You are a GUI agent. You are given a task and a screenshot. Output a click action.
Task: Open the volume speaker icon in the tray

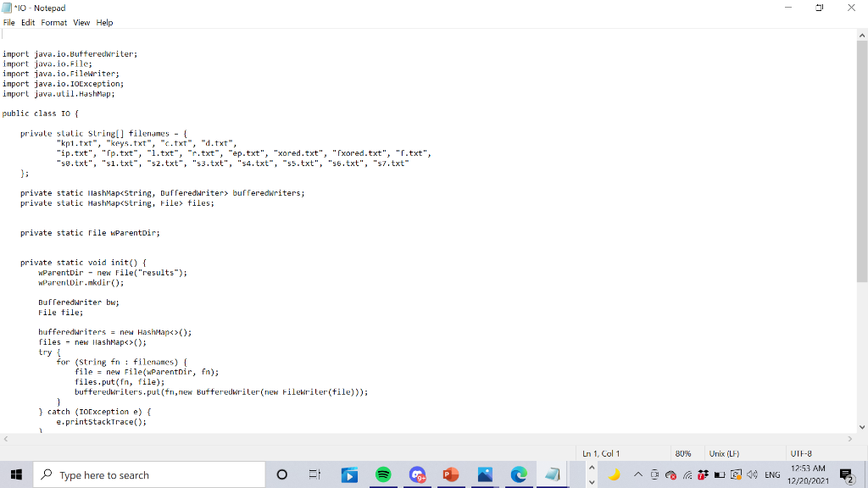point(752,474)
